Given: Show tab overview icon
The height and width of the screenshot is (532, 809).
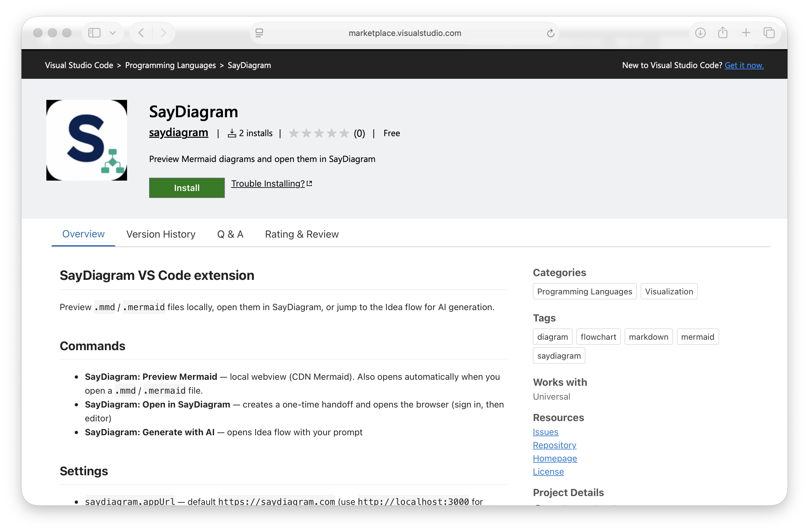Looking at the screenshot, I should point(769,33).
